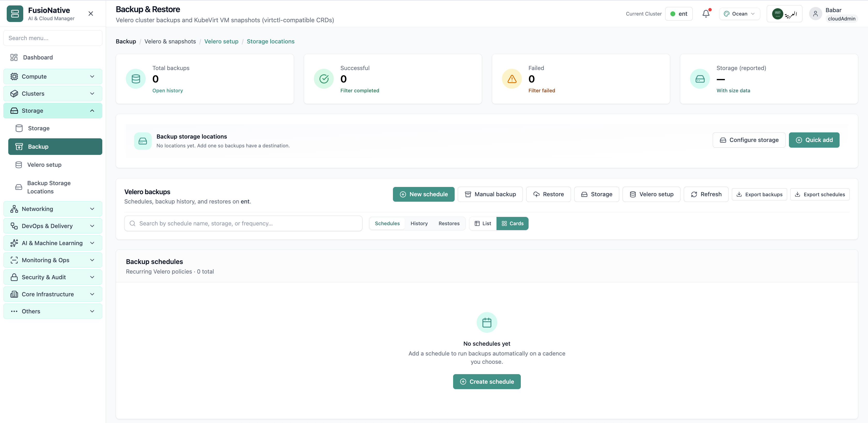Viewport: 868px width, 423px height.
Task: Click the Create schedule button
Action: coord(486,382)
